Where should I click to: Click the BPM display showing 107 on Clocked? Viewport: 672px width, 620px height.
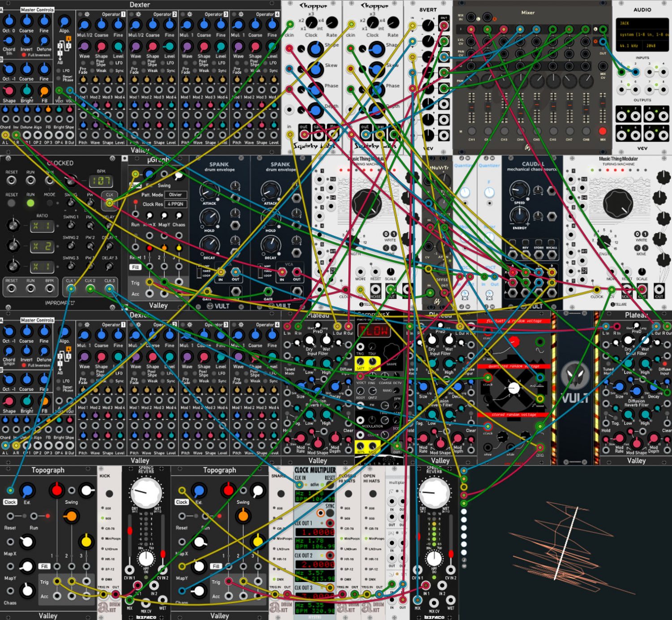(100, 181)
